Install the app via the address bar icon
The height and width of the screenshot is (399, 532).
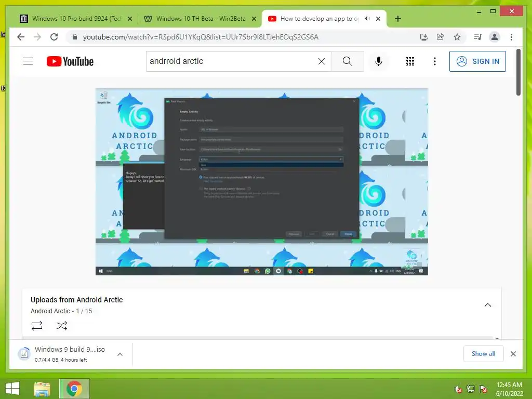tap(423, 37)
